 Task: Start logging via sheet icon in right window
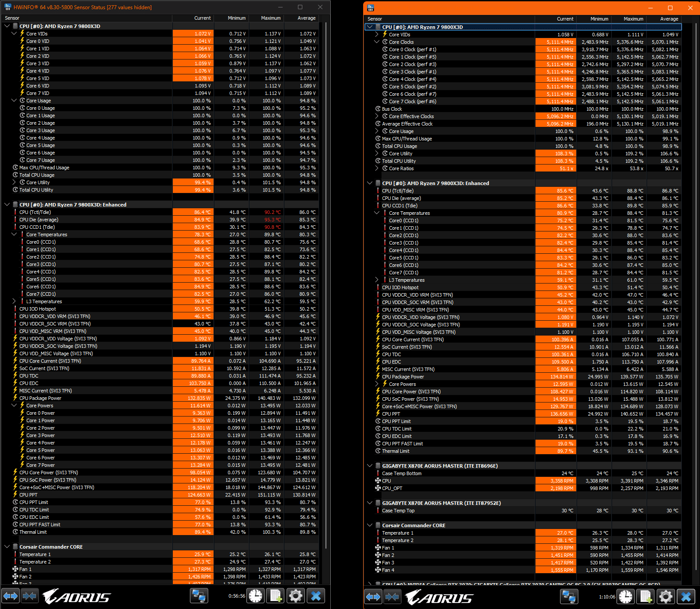click(646, 597)
